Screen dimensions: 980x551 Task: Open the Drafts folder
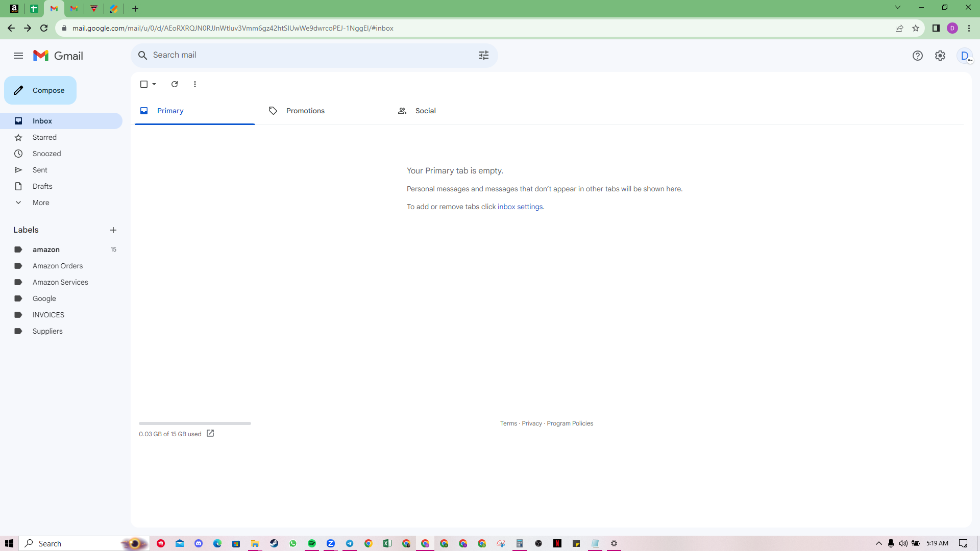(x=61, y=186)
